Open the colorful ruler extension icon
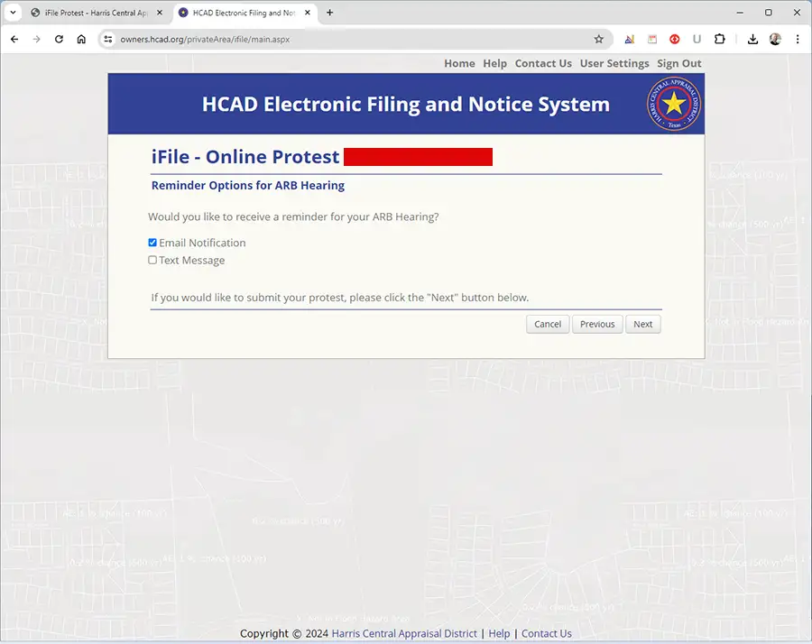812x644 pixels. pyautogui.click(x=629, y=39)
